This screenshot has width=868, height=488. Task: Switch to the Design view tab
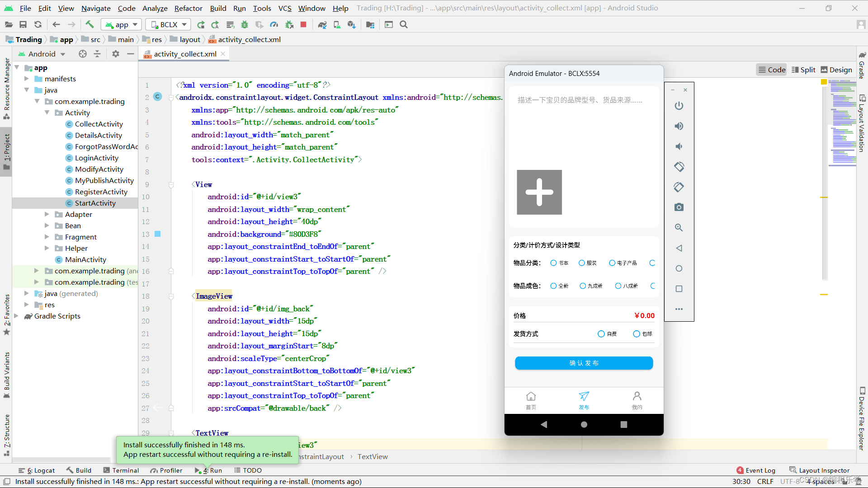(x=836, y=70)
